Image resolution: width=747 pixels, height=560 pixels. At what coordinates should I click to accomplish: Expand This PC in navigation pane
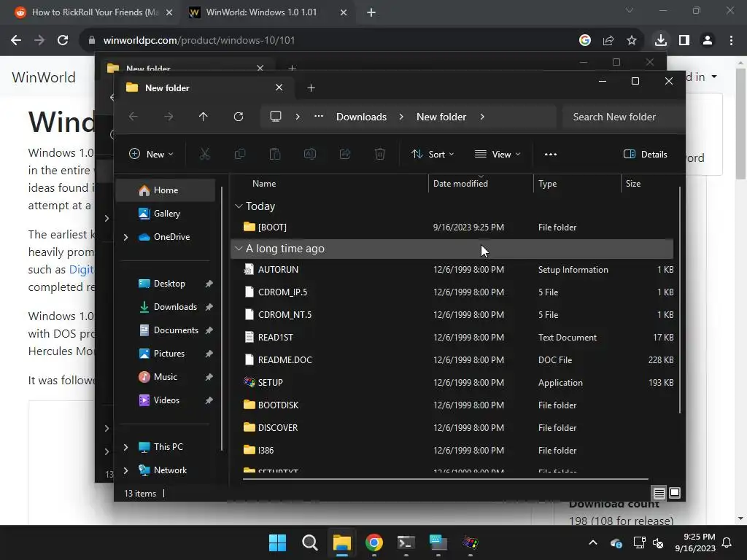(x=125, y=447)
